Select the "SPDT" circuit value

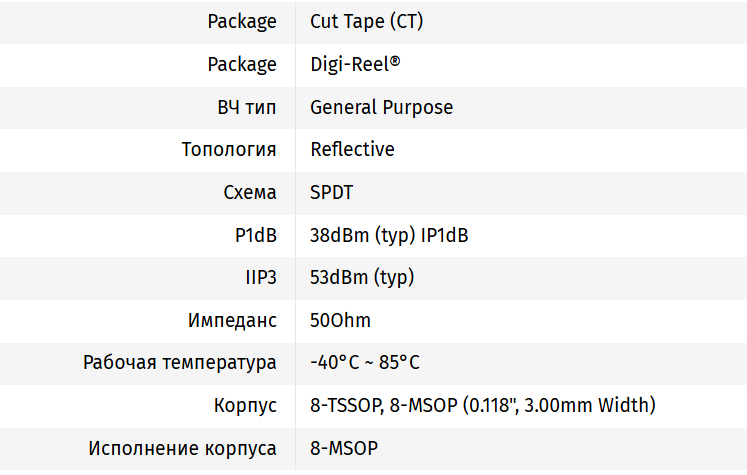(x=331, y=192)
